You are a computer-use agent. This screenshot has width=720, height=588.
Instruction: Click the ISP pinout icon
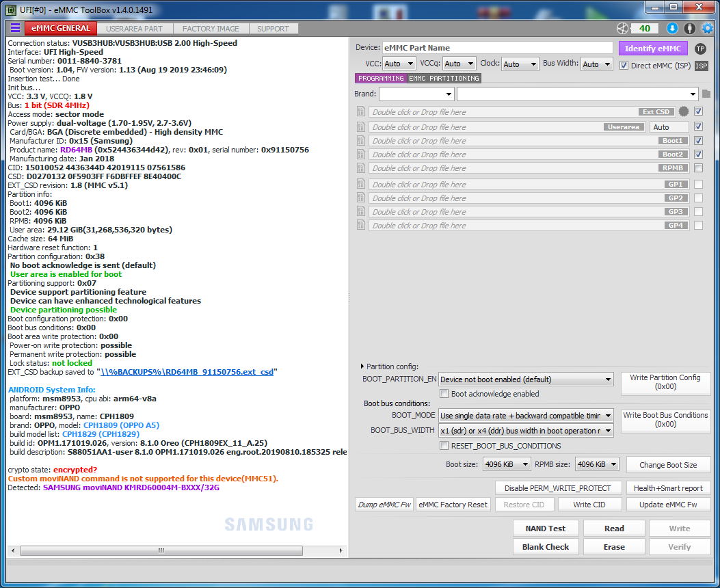tap(701, 66)
